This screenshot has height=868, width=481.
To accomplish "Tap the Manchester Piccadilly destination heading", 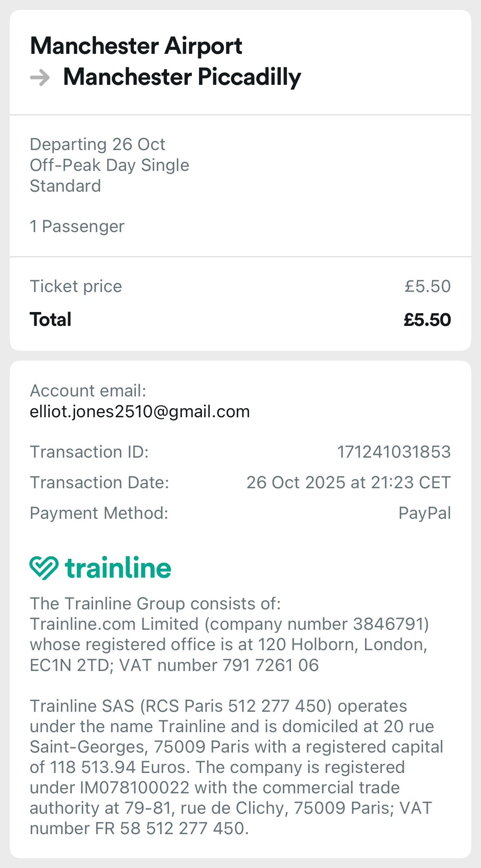I will (182, 77).
